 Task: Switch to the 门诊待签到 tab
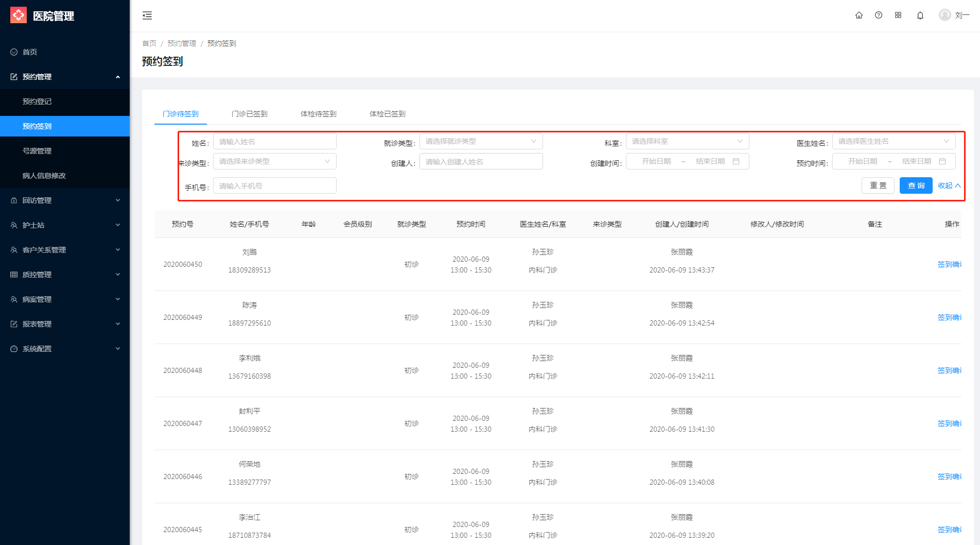[x=181, y=114]
